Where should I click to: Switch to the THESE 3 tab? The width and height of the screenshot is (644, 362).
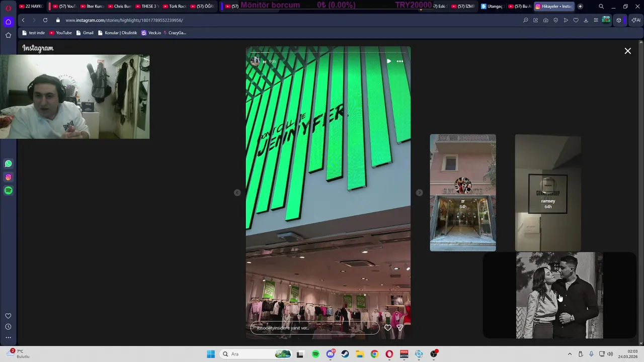146,7
